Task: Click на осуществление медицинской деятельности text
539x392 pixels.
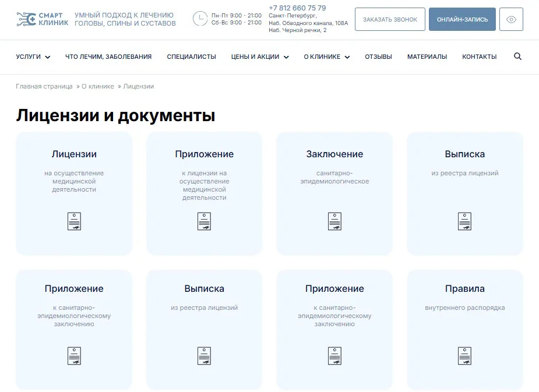Action: (74, 181)
